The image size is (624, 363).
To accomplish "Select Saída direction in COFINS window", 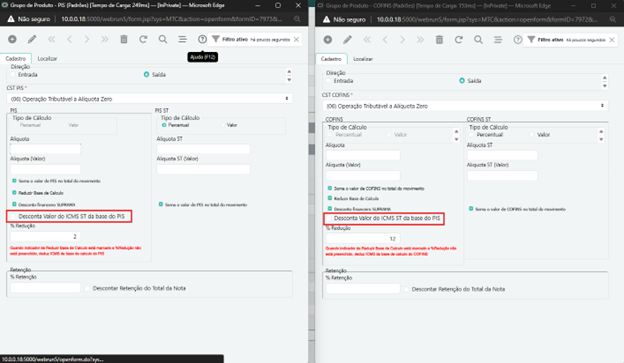I will click(x=462, y=81).
